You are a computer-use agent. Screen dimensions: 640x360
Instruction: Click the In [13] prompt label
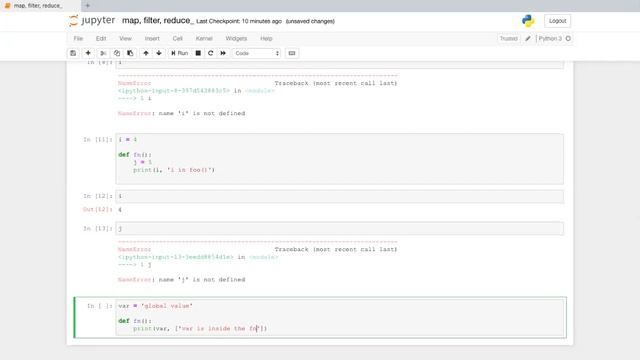pyautogui.click(x=97, y=229)
